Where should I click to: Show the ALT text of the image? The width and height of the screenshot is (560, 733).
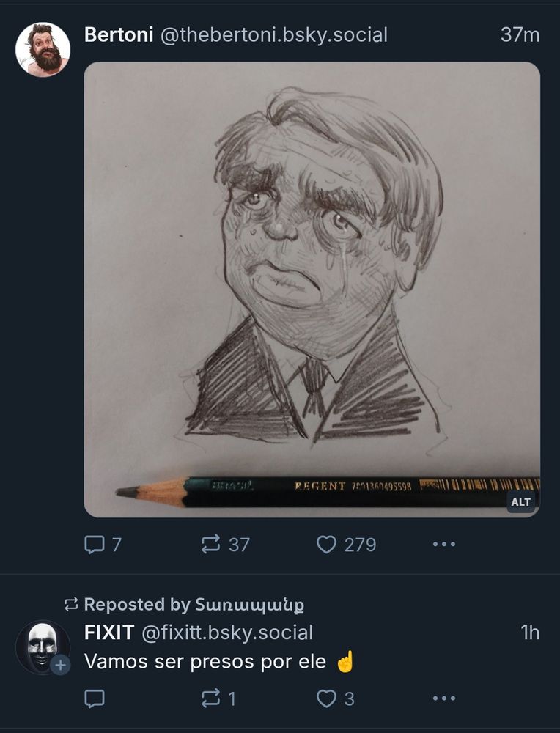click(520, 502)
